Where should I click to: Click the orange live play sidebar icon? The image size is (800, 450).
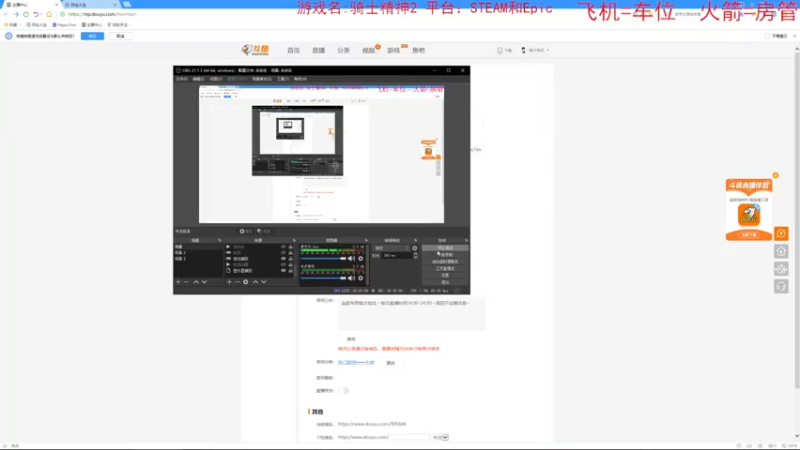781,234
